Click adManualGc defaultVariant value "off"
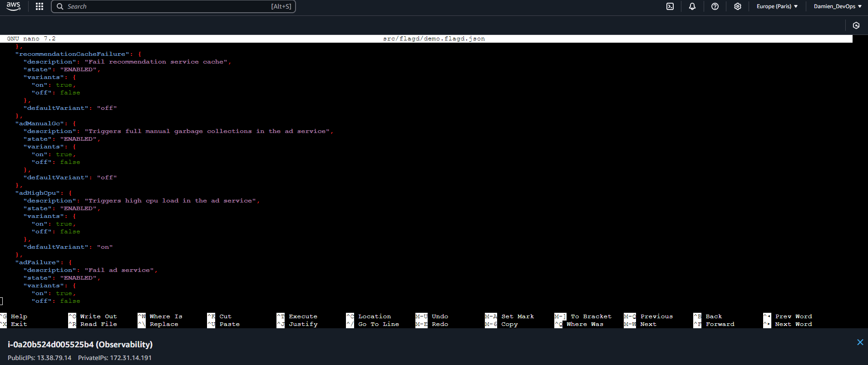This screenshot has height=365, width=868. tap(107, 178)
